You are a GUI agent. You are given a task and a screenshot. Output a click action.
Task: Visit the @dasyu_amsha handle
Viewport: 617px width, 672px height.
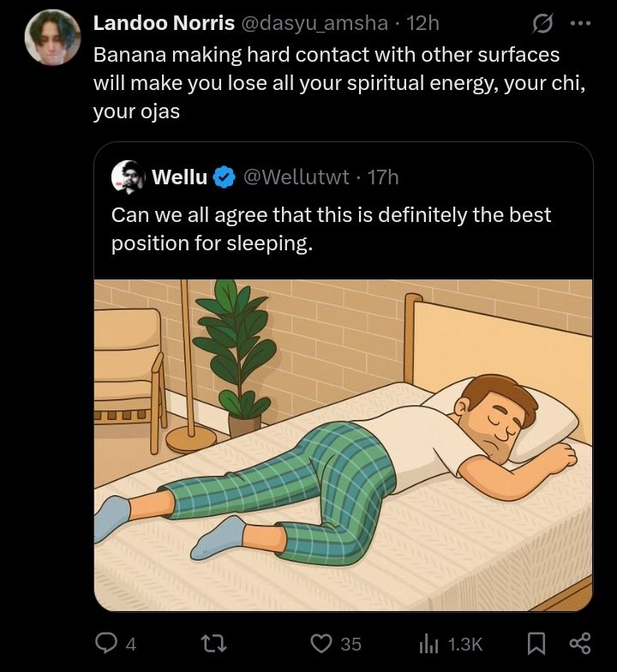point(314,23)
